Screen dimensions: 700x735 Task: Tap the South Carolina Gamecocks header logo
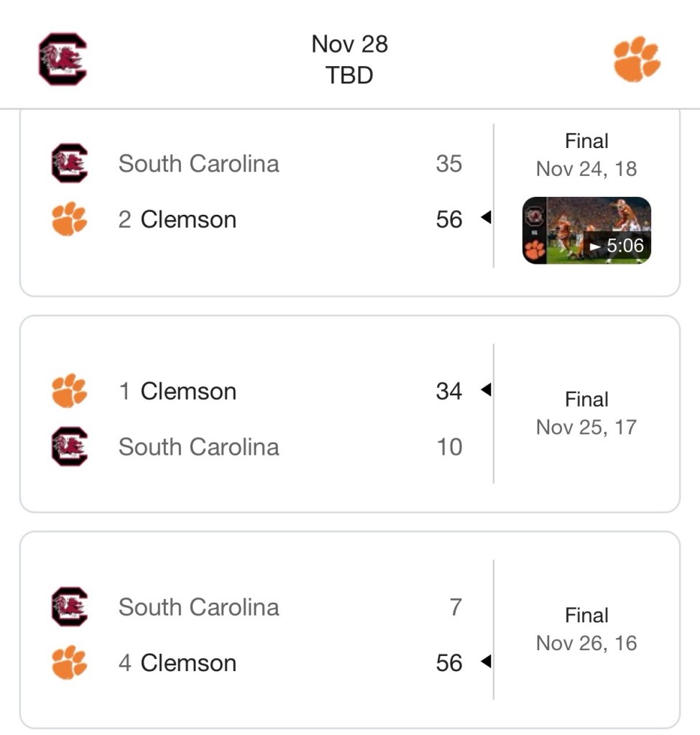point(63,59)
